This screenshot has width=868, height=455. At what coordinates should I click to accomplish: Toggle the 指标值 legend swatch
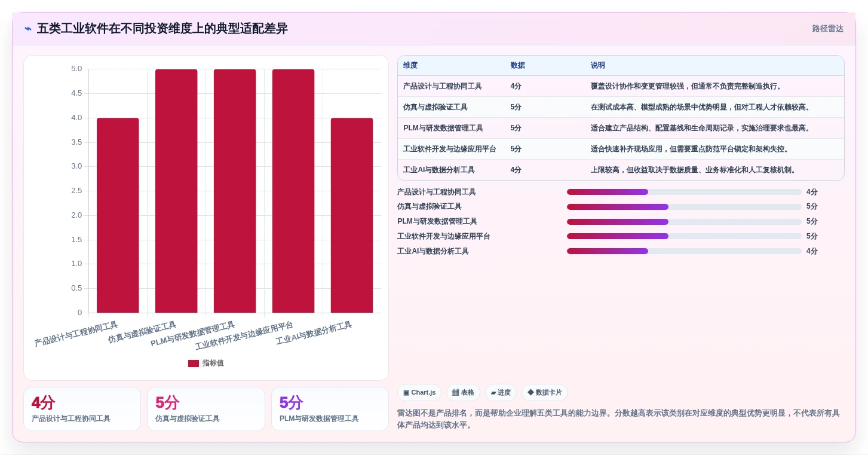coord(194,364)
